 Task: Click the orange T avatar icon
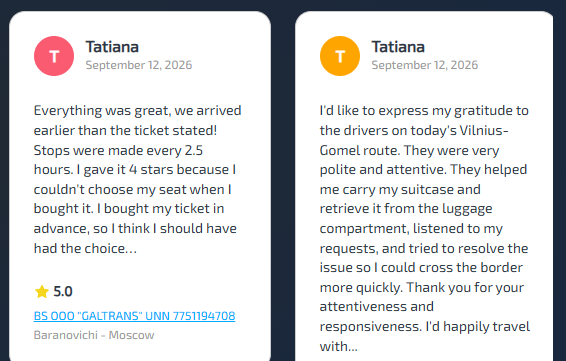340,56
